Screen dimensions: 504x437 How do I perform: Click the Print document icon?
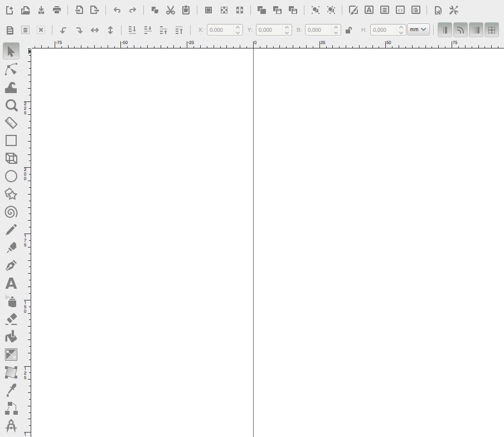click(x=57, y=10)
